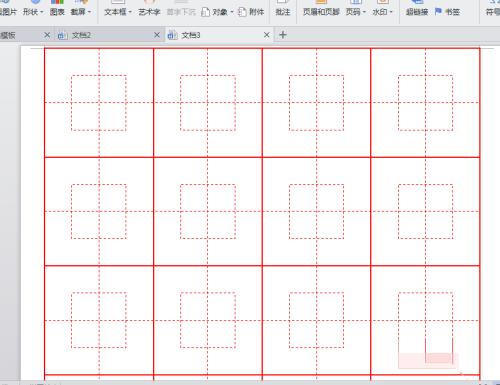Close the 模板 tab
This screenshot has width=500, height=385.
47,35
